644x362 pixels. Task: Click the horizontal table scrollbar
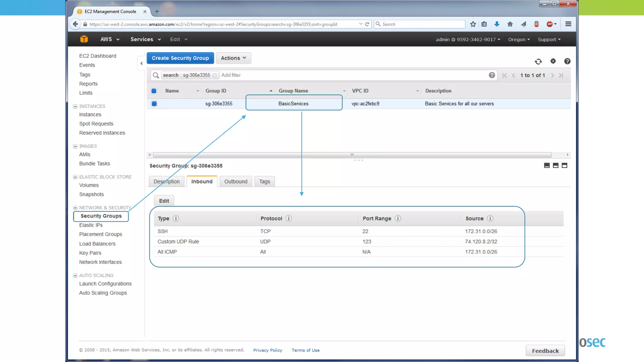(352, 155)
